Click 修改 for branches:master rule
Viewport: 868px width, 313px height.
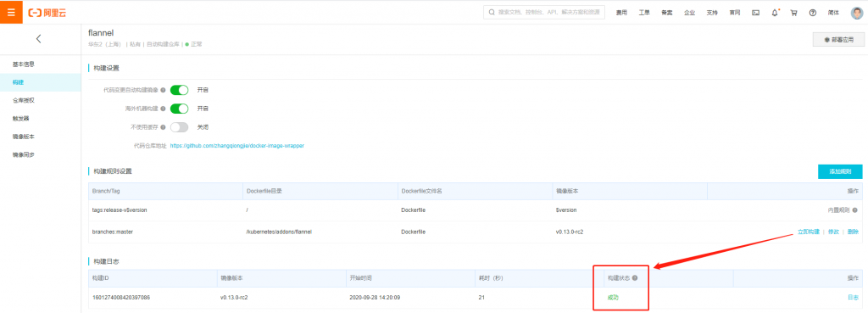pyautogui.click(x=834, y=232)
